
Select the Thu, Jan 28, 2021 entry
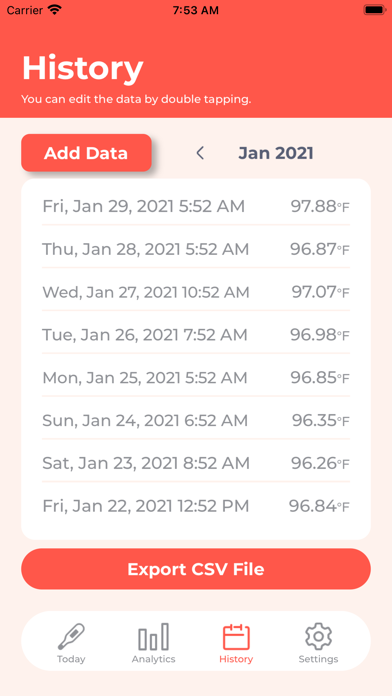pyautogui.click(x=196, y=249)
